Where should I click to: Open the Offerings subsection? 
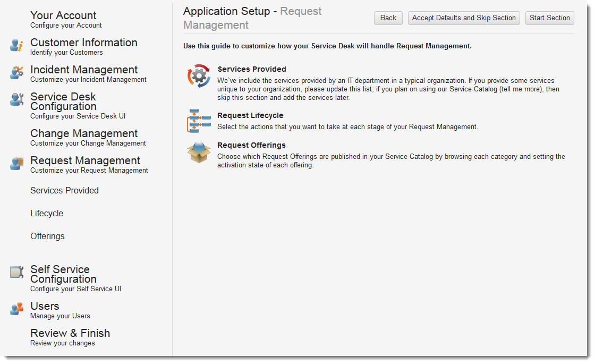(x=47, y=236)
